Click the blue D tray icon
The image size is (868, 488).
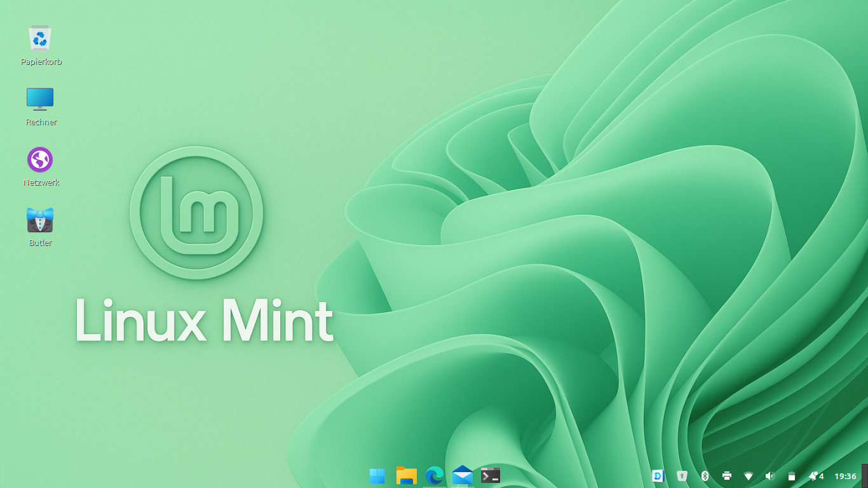(x=658, y=476)
